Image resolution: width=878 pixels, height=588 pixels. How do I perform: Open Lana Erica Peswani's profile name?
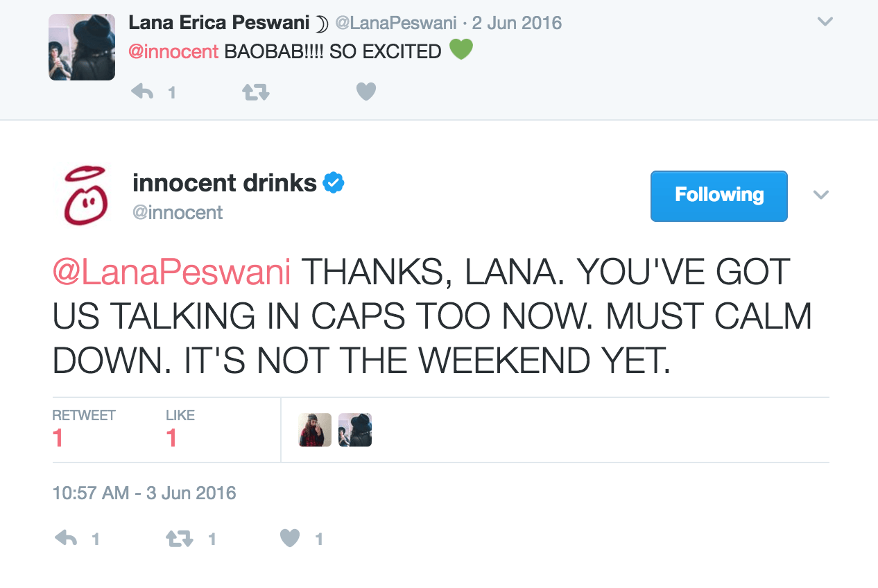[218, 23]
